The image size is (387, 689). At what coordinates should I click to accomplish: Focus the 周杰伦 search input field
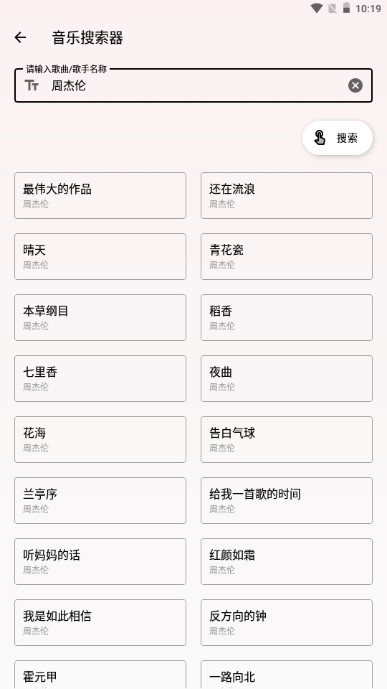point(193,85)
